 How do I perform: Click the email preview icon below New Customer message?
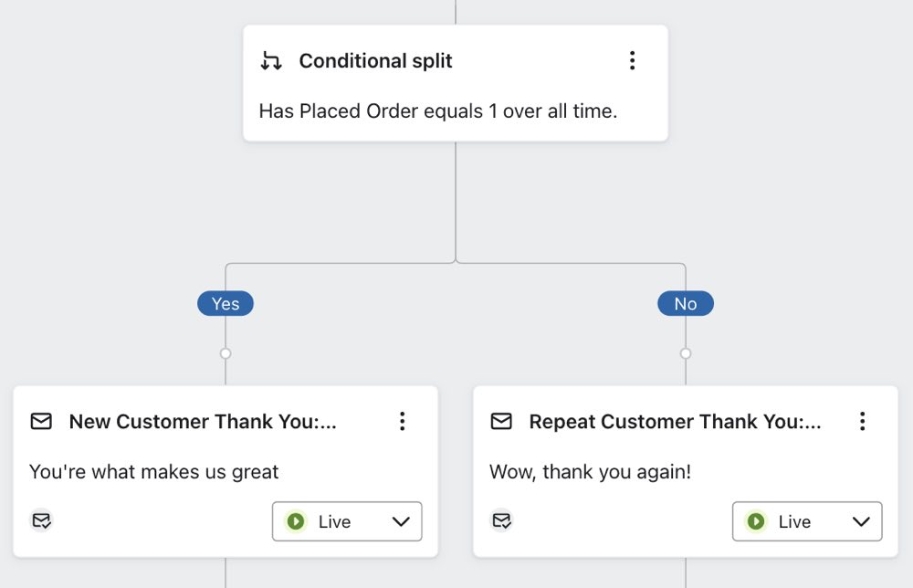coord(41,520)
